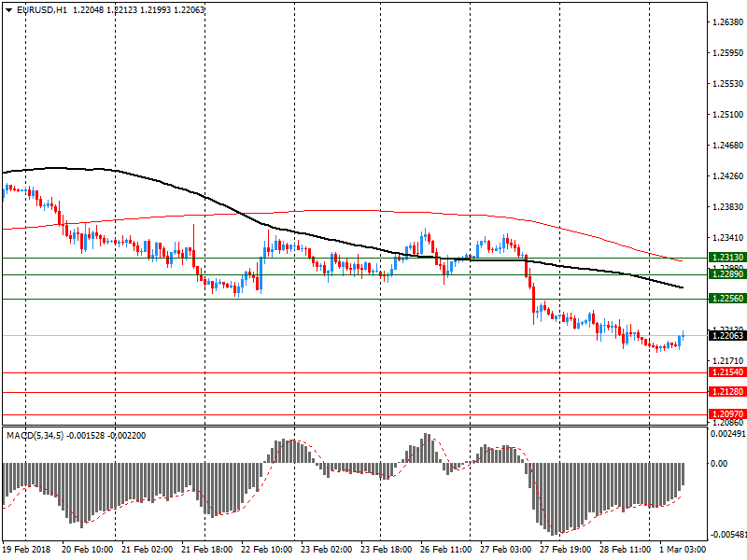747x560 pixels.
Task: Click the MACD(5,34,5) indicator label
Action: [35, 435]
